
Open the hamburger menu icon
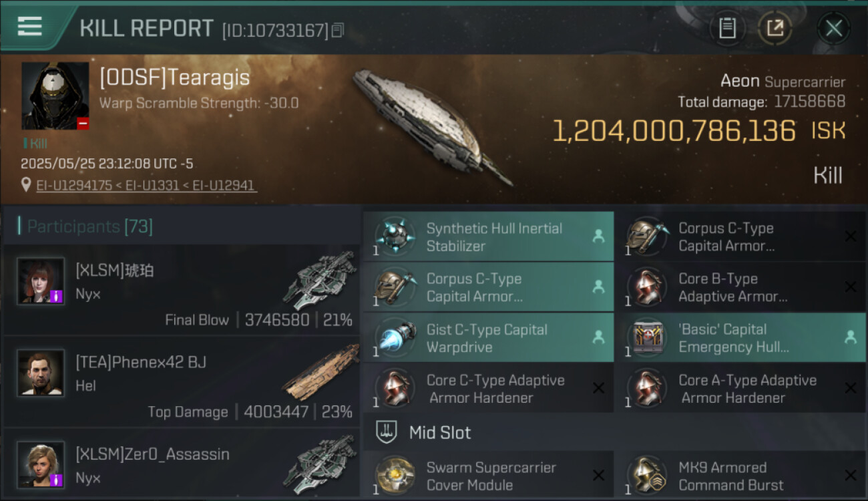pyautogui.click(x=30, y=27)
